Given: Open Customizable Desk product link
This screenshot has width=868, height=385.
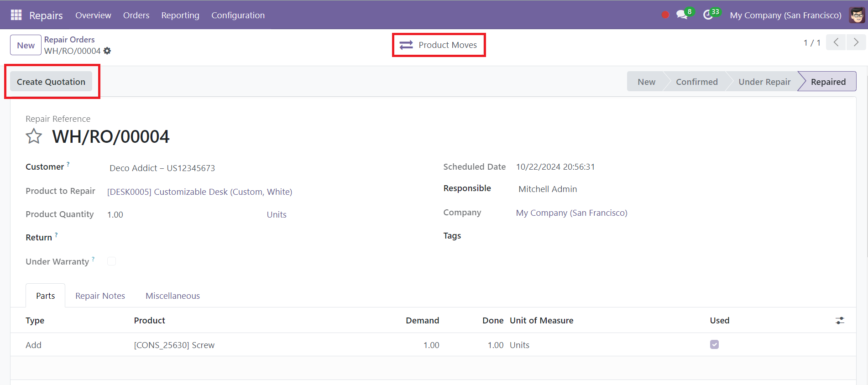Looking at the screenshot, I should tap(199, 192).
